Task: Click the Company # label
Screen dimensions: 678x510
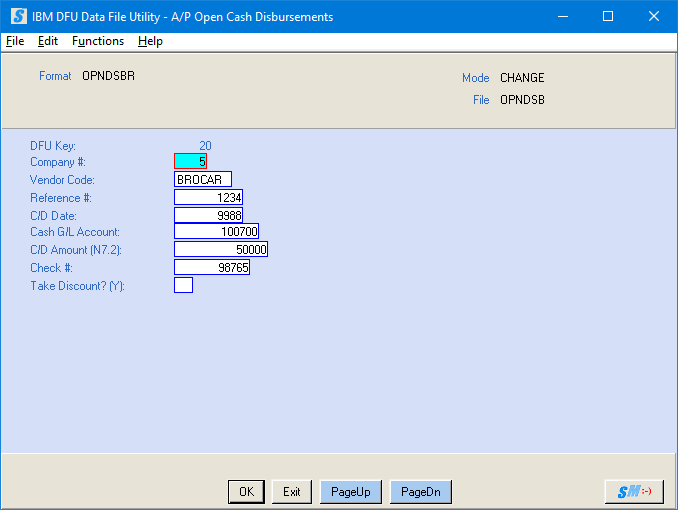Action: 58,162
